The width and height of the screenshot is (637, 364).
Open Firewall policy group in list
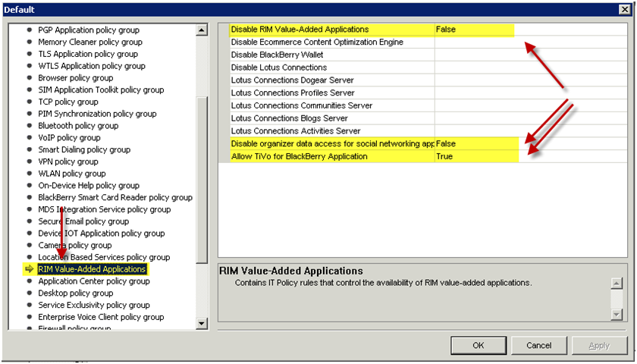74,328
